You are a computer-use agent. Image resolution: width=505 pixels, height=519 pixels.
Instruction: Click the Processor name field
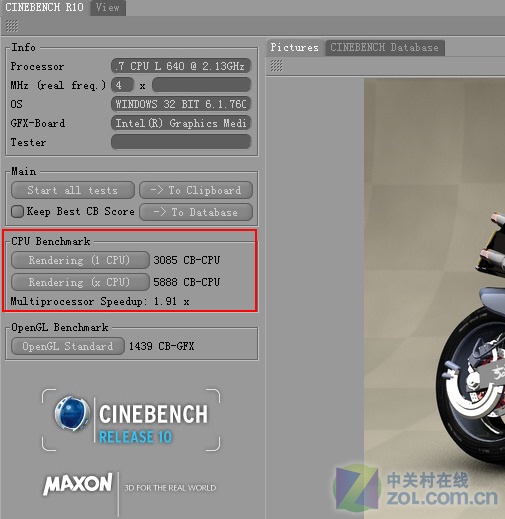pyautogui.click(x=181, y=66)
